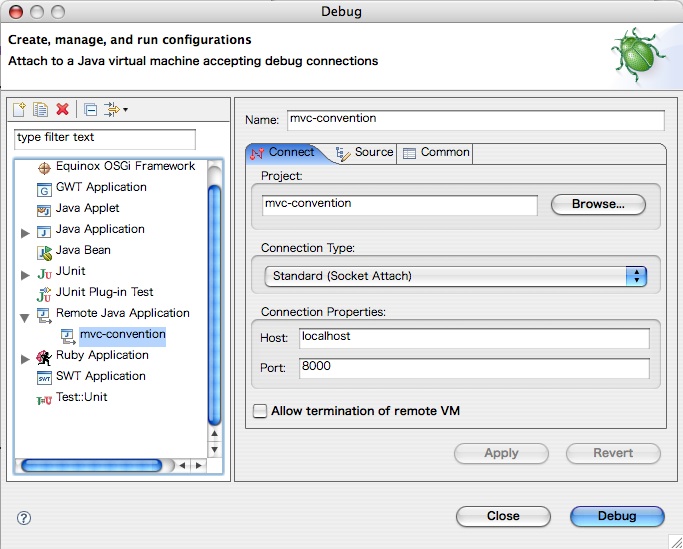Click the help question mark icon

pos(24,517)
